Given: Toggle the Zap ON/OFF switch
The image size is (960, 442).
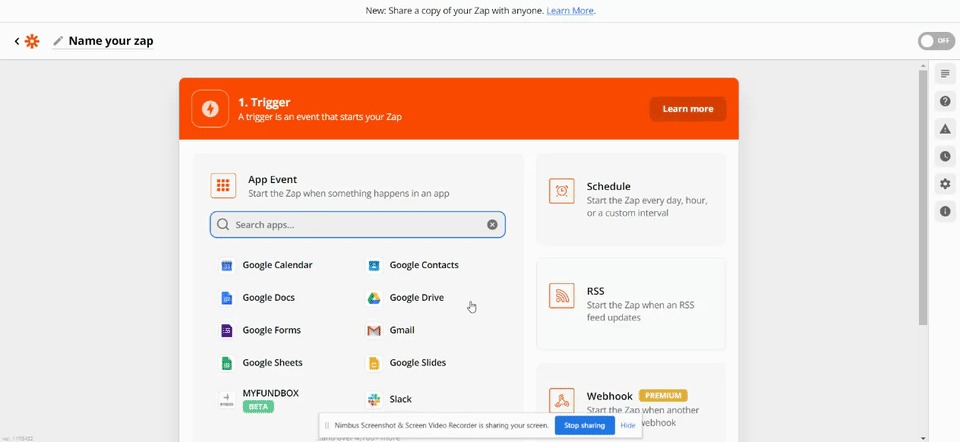Looking at the screenshot, I should tap(935, 41).
